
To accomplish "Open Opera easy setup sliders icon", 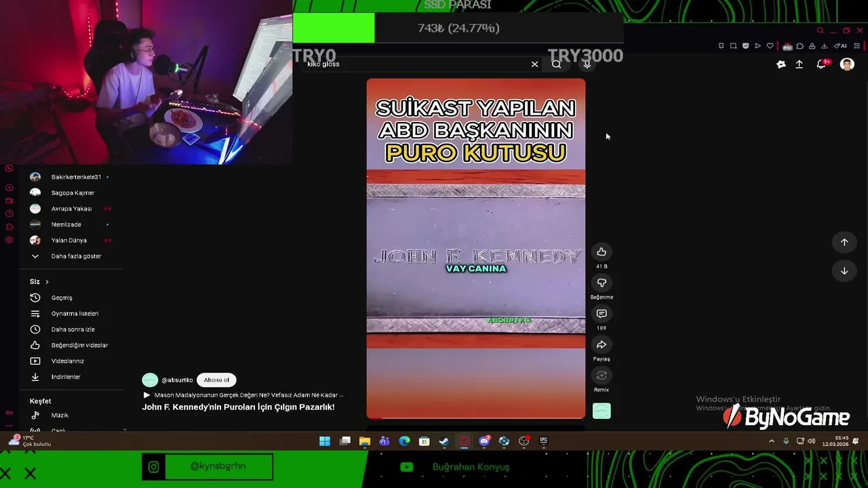I will coord(856,46).
